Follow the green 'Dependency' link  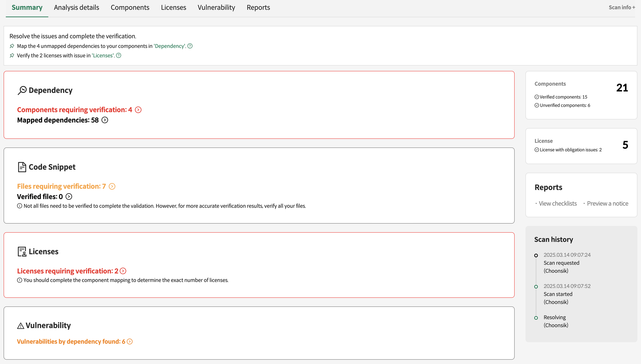click(170, 46)
